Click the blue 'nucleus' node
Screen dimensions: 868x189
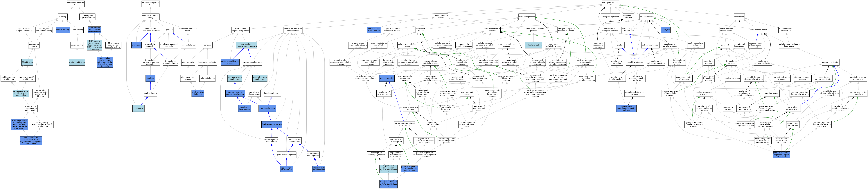(x=151, y=78)
